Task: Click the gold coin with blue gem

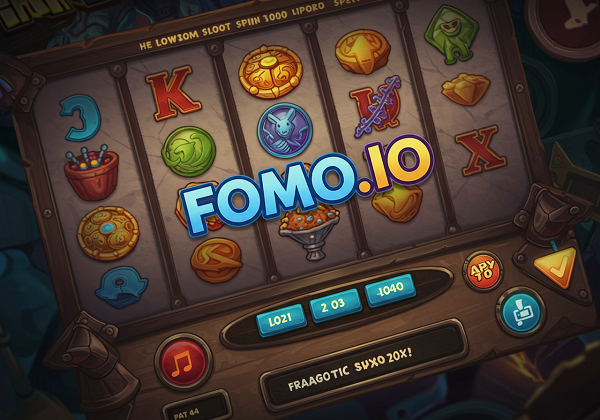Action: pos(108,234)
